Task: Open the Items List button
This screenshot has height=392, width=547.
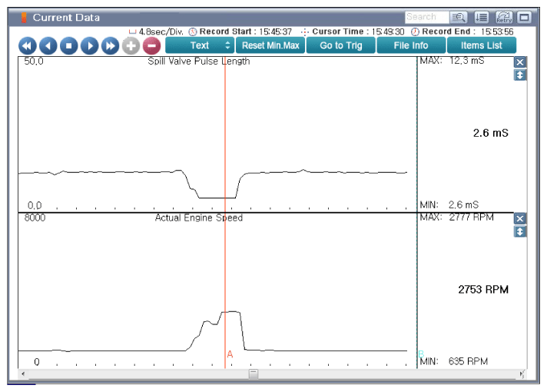Action: click(482, 45)
